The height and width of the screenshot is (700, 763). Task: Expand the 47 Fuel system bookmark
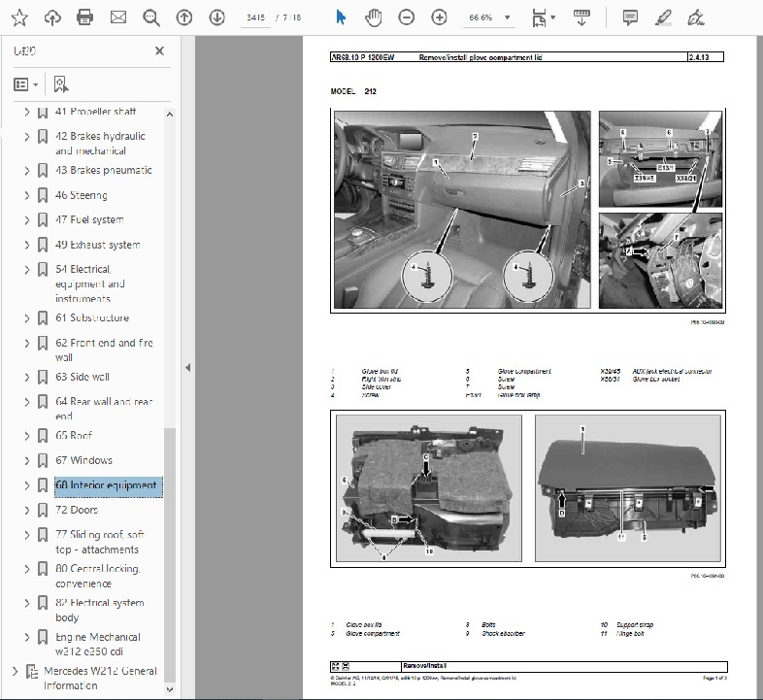[27, 220]
